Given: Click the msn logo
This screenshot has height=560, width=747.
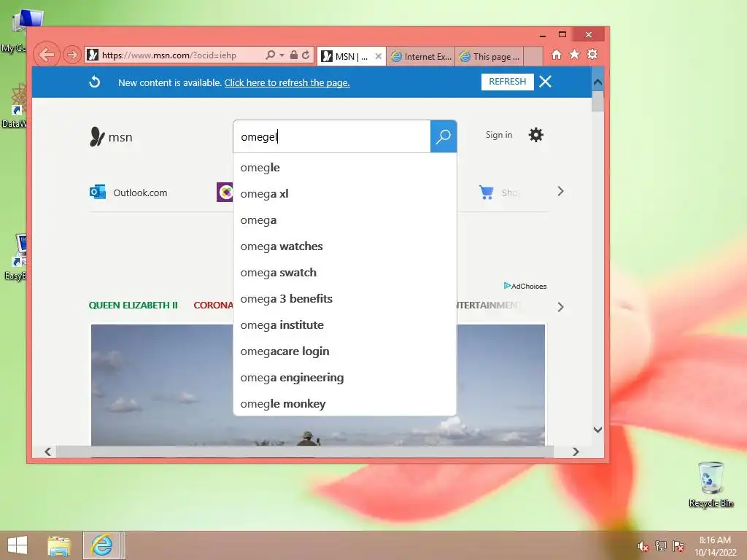Looking at the screenshot, I should click(x=111, y=136).
